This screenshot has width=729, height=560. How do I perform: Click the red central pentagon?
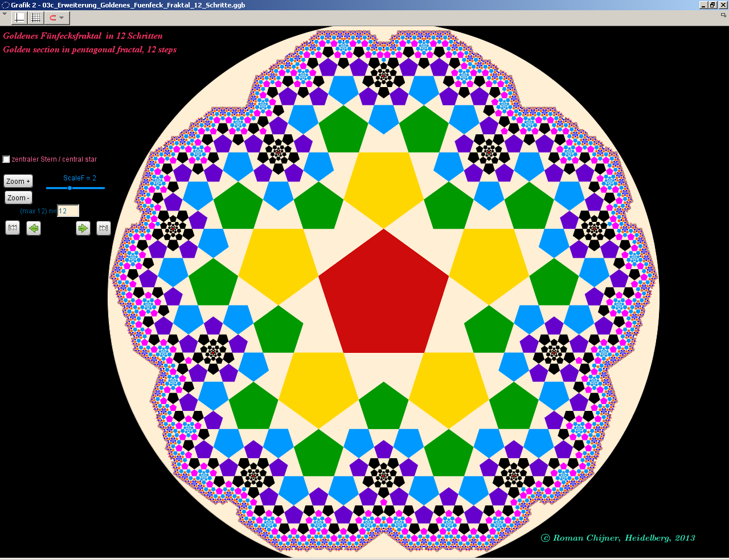384,296
